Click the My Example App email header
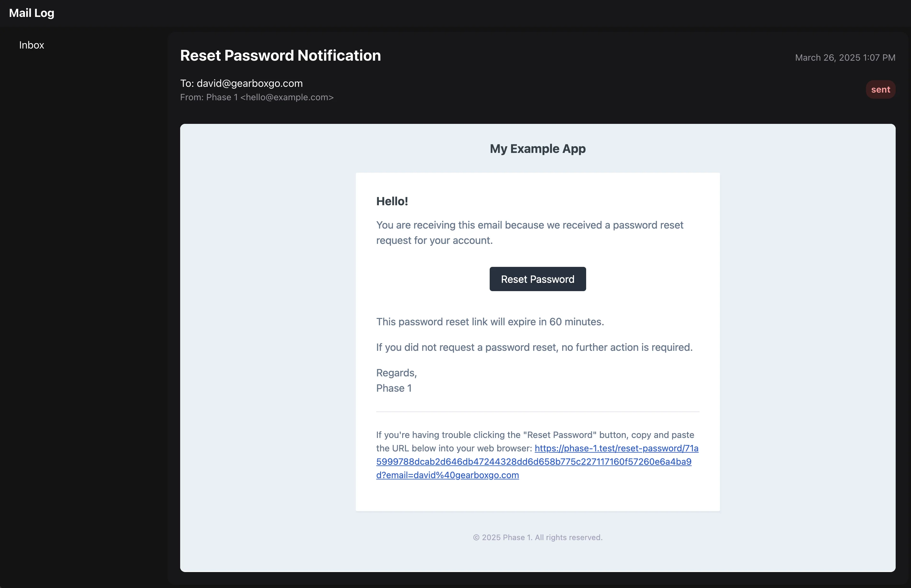Image resolution: width=911 pixels, height=588 pixels. point(538,149)
